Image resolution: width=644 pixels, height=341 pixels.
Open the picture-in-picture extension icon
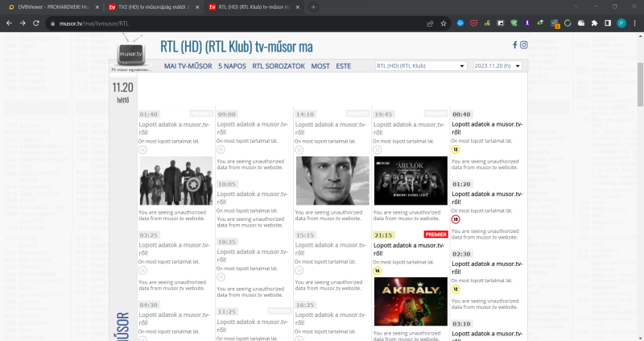click(x=500, y=23)
